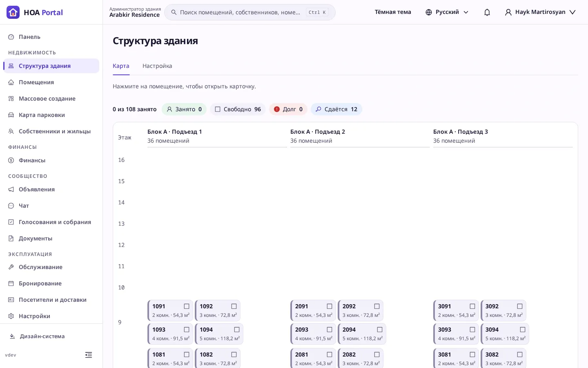Click the Чат bubble icon
This screenshot has height=368, width=588.
pyautogui.click(x=11, y=206)
